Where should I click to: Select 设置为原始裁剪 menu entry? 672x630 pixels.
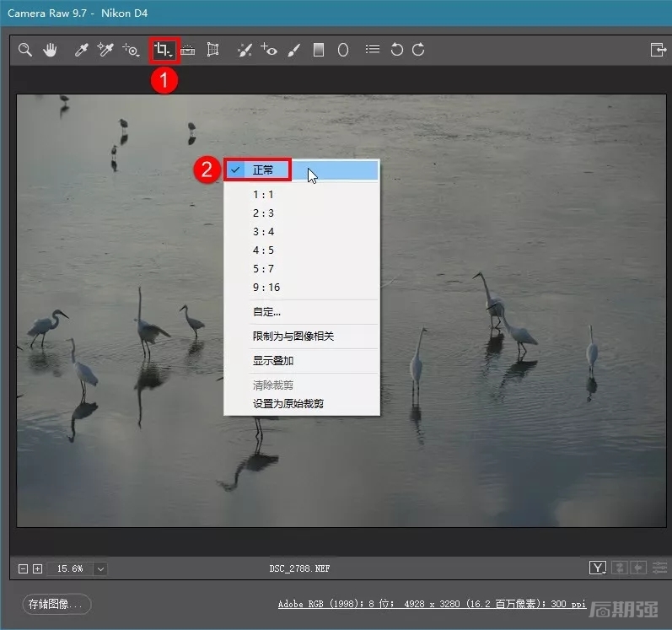[302, 404]
